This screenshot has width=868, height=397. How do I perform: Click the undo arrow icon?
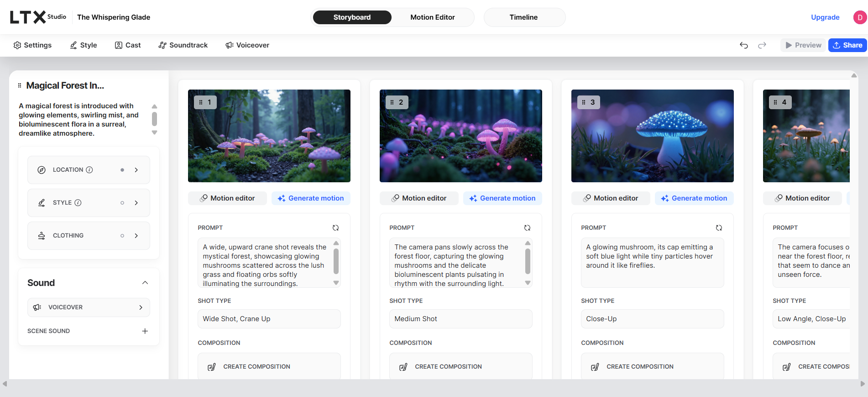(x=744, y=45)
